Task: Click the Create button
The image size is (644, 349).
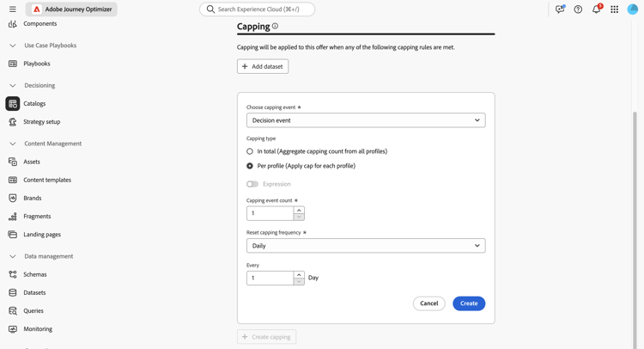Action: [469, 303]
